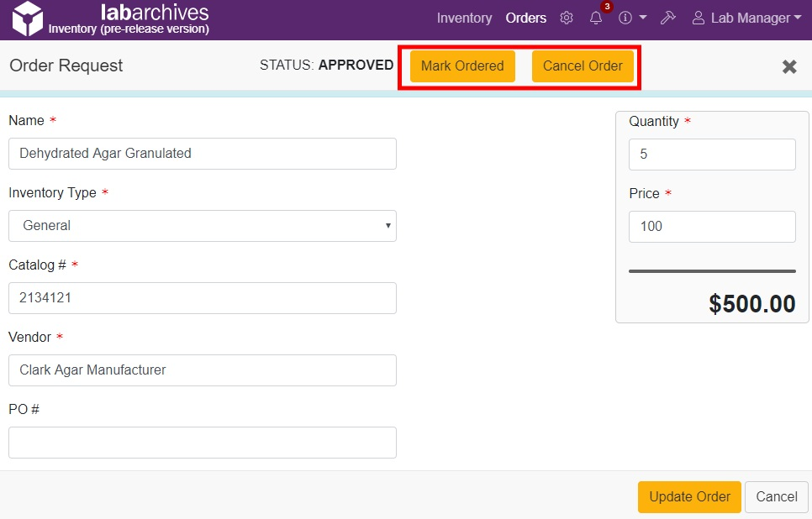This screenshot has width=812, height=519.
Task: Close the Order Request form with X
Action: pos(789,66)
